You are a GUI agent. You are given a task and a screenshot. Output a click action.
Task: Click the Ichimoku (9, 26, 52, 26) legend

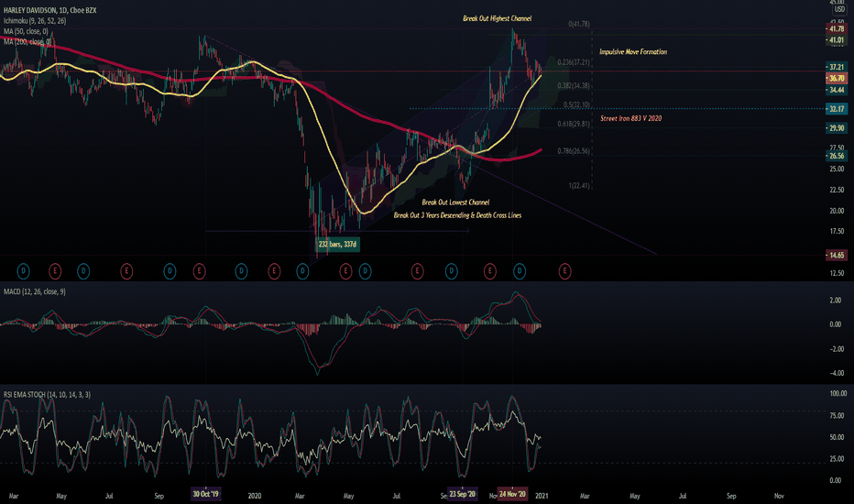point(35,21)
